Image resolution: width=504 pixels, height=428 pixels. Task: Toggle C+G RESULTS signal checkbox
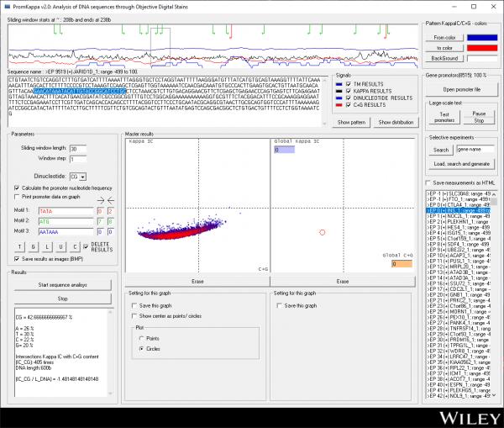coord(348,105)
